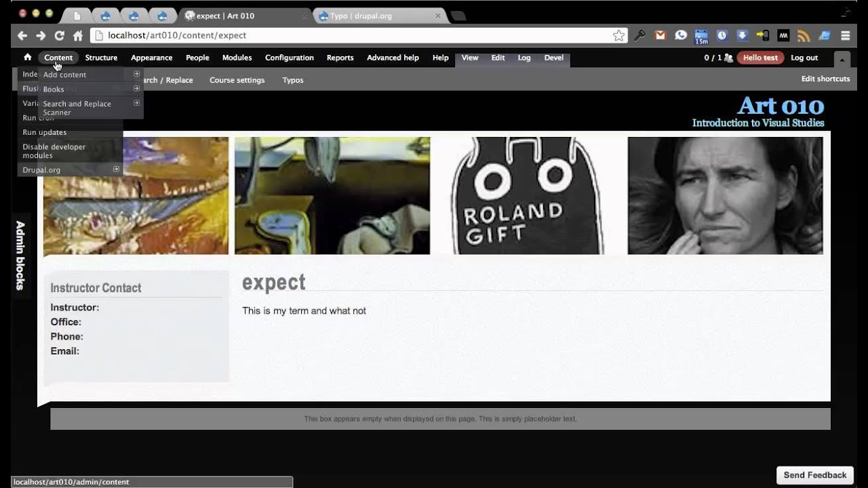
Task: Open the key password extension icon
Action: tap(639, 36)
